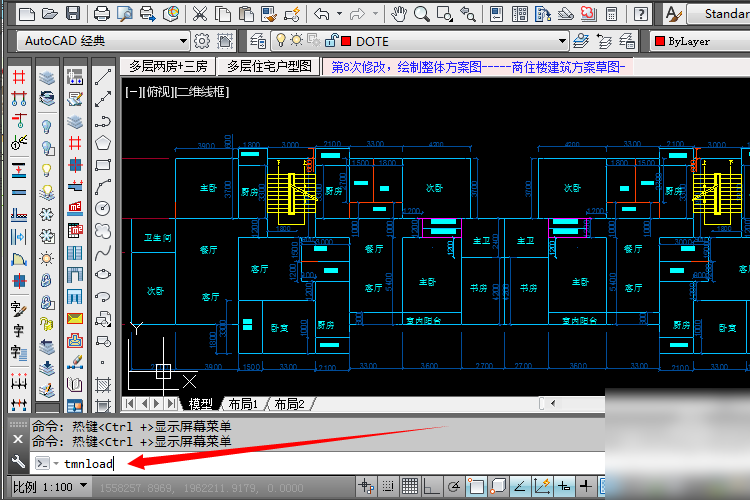This screenshot has height=500, width=750.
Task: Open the calculator icon
Action: coord(611,14)
